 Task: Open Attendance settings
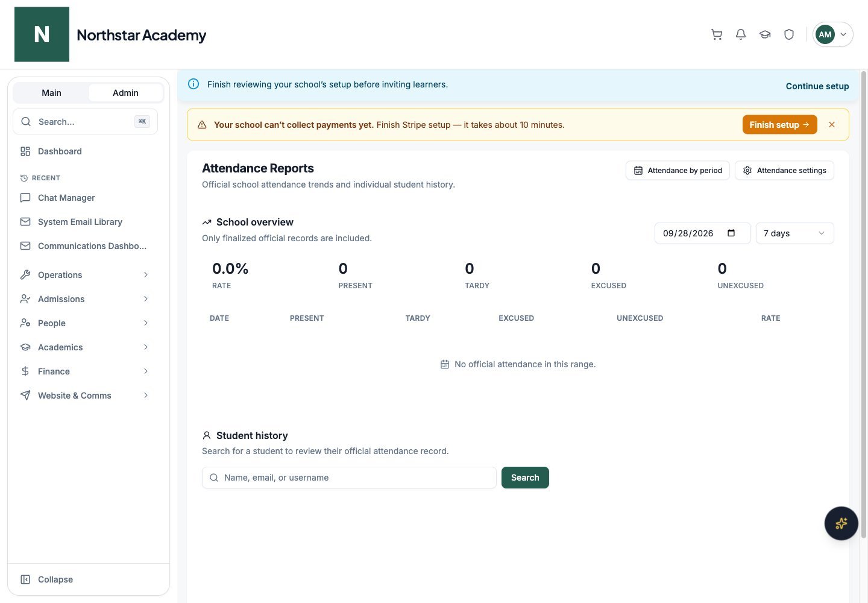click(784, 171)
